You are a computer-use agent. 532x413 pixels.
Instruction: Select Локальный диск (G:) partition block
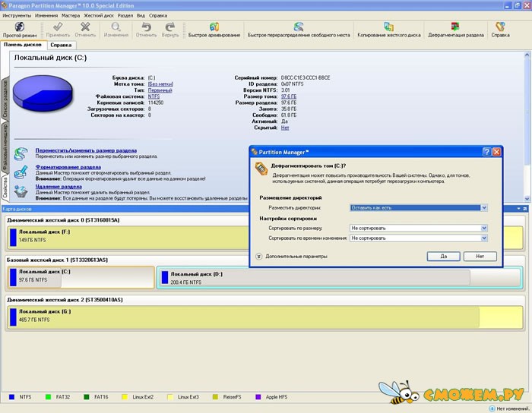[x=264, y=317]
